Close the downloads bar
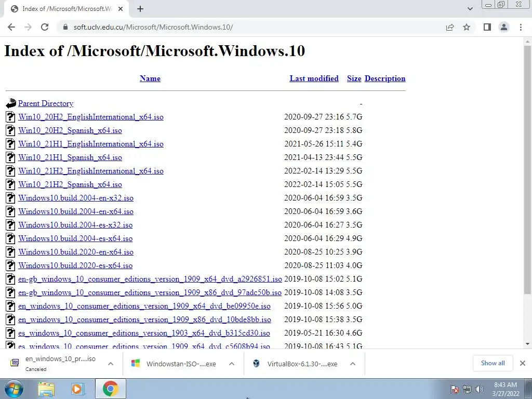The image size is (532, 399). coord(523,363)
